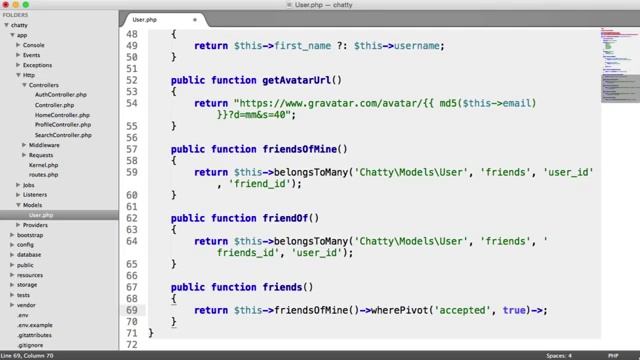This screenshot has width=640, height=360.
Task: Expand the database folder arrow
Action: [12, 255]
